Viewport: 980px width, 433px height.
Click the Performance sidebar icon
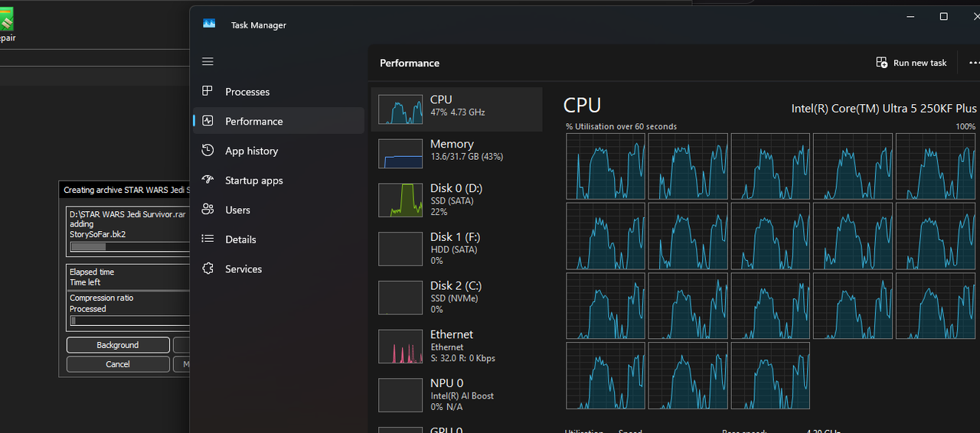[207, 121]
